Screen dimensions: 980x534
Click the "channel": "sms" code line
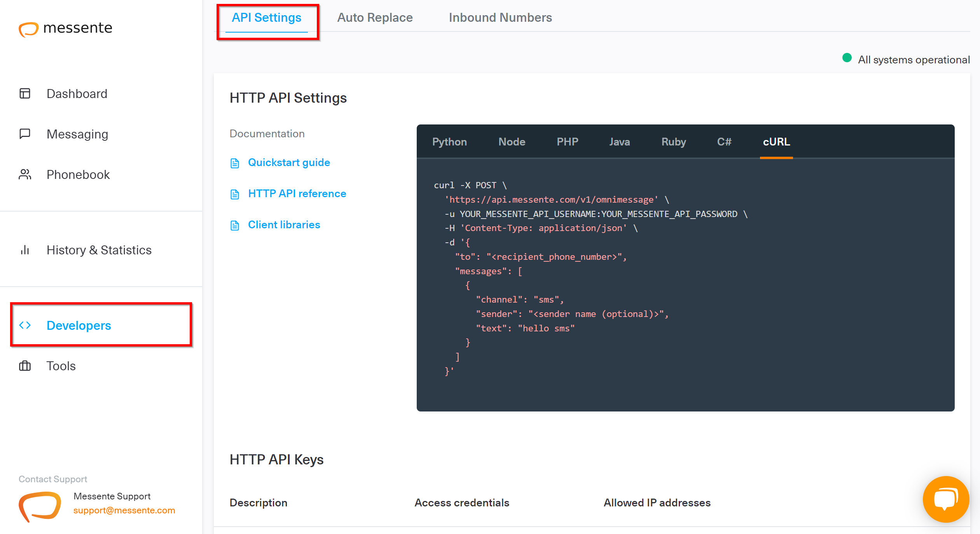pyautogui.click(x=520, y=300)
